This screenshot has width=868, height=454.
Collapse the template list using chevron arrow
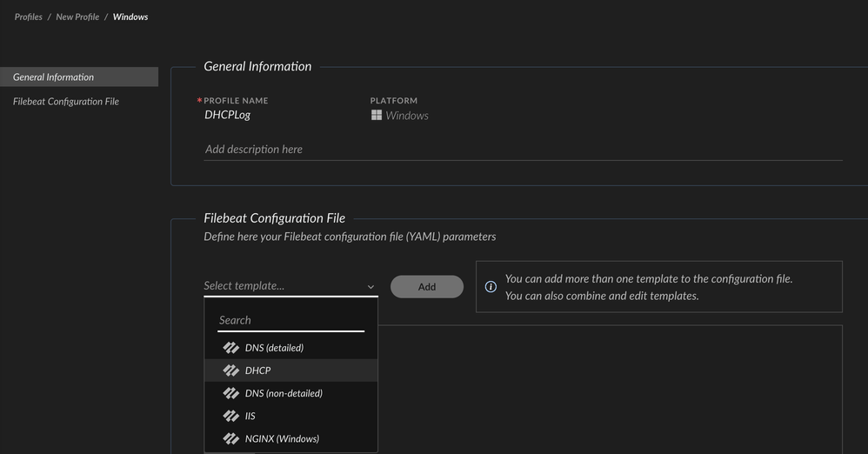click(x=371, y=286)
